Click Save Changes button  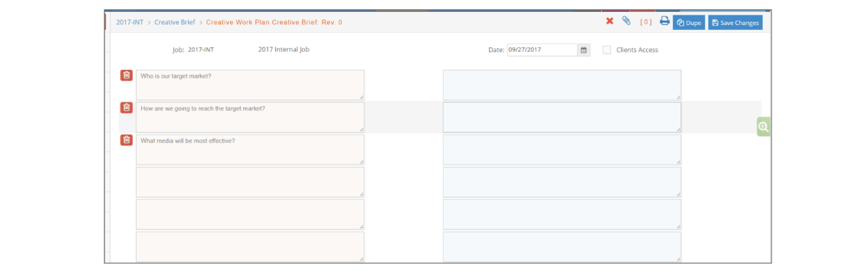[736, 22]
